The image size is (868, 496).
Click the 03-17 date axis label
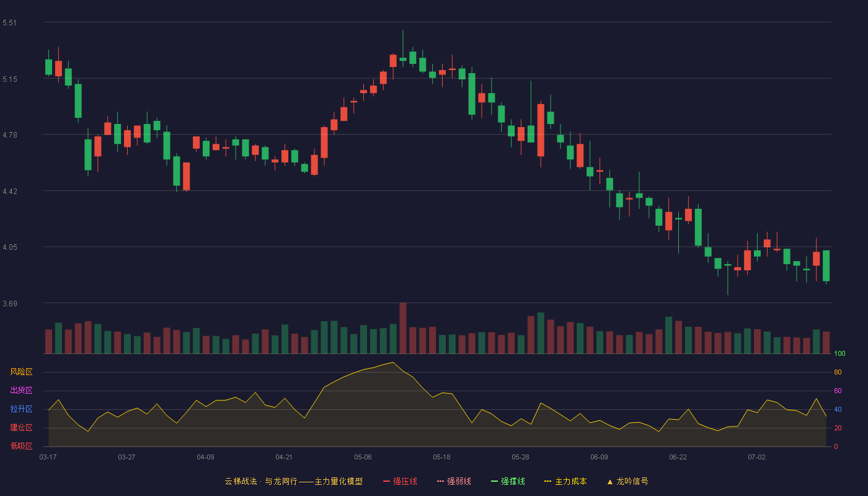pyautogui.click(x=48, y=457)
